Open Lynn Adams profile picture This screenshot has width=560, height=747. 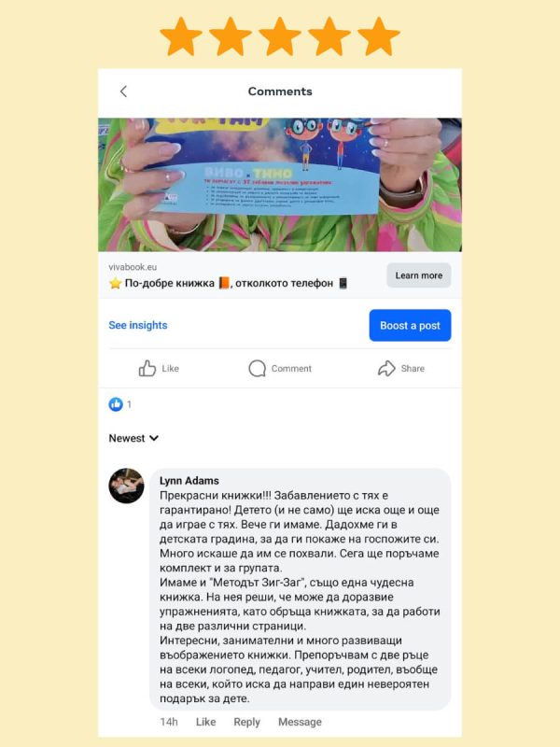pos(126,486)
